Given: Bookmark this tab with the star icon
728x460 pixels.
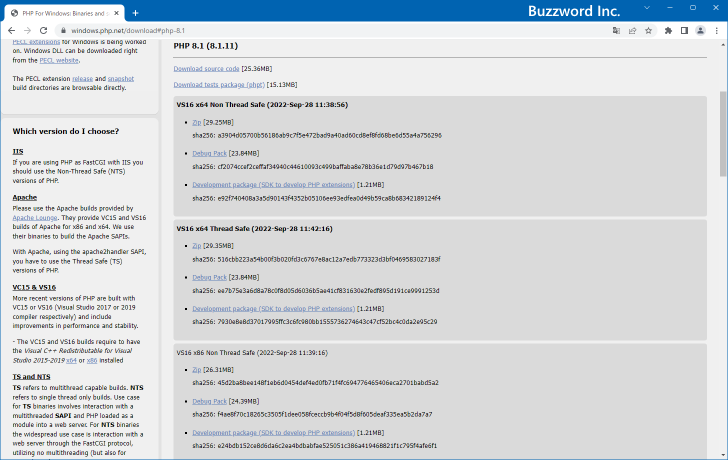Looking at the screenshot, I should point(649,31).
